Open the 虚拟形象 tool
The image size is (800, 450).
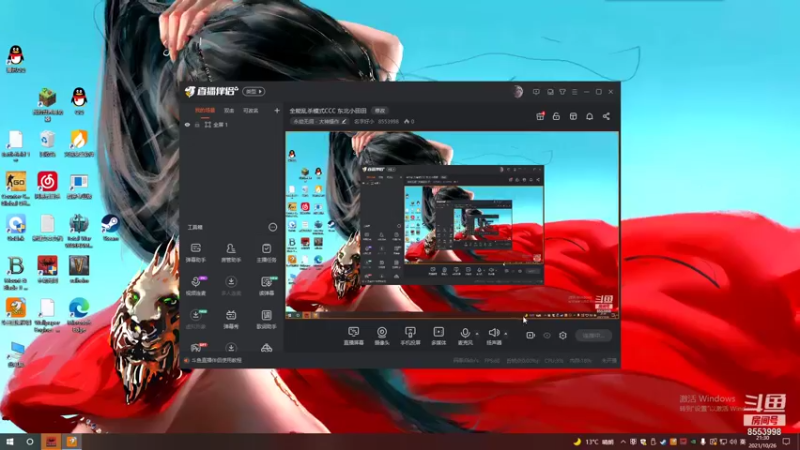click(195, 319)
